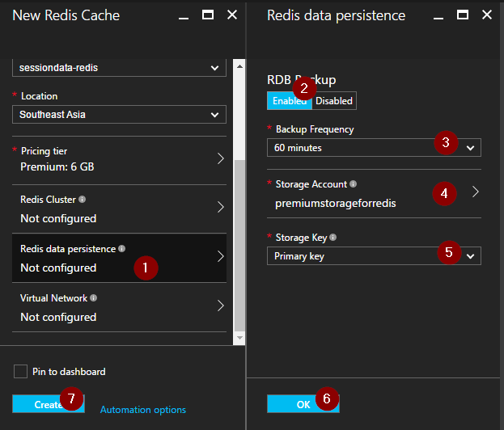Set RDB Backup to Disabled
Screen dimensions: 504x430
click(x=333, y=101)
